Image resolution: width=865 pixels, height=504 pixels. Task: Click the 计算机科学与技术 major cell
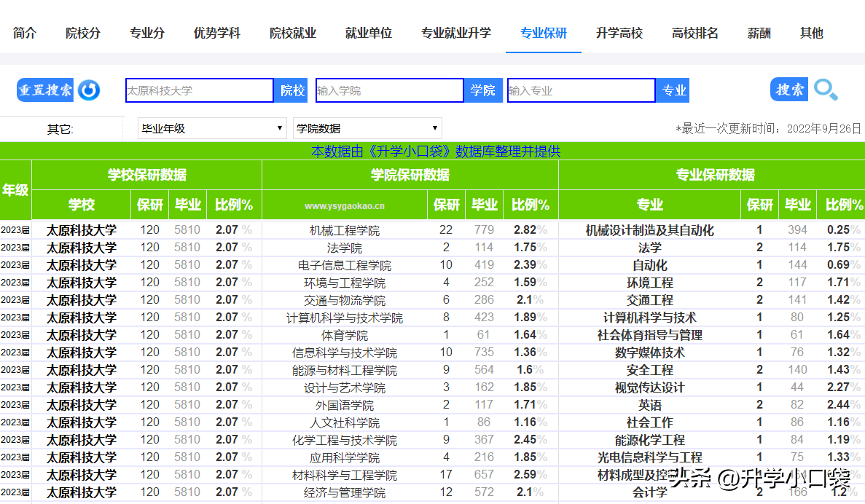[x=649, y=318]
